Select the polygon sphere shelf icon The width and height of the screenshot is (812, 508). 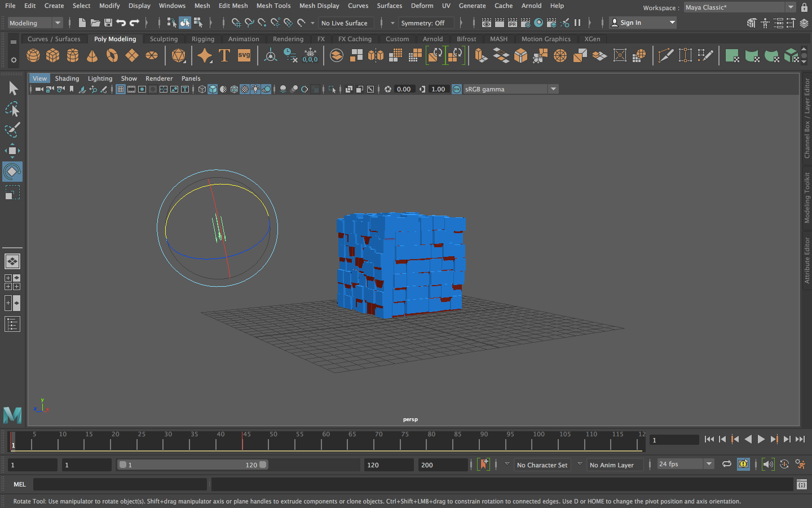[33, 55]
